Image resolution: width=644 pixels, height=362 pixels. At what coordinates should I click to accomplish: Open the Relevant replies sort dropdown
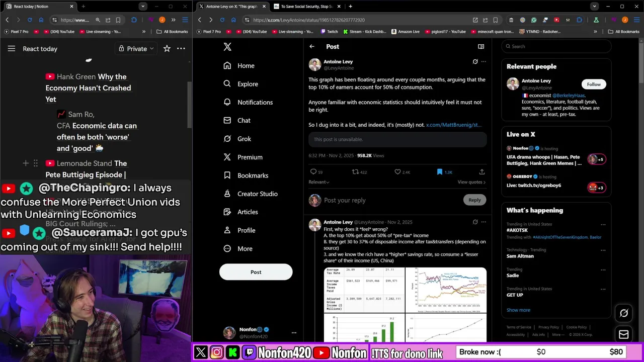(x=319, y=182)
